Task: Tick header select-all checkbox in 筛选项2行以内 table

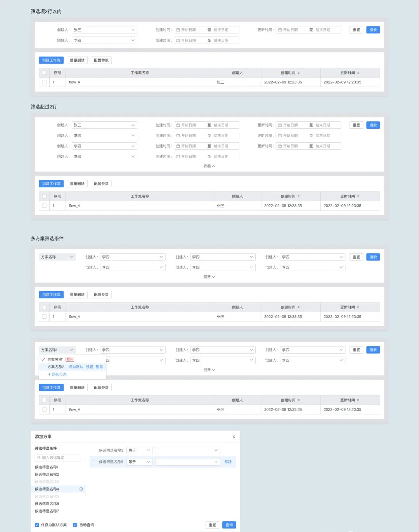Action: point(44,73)
